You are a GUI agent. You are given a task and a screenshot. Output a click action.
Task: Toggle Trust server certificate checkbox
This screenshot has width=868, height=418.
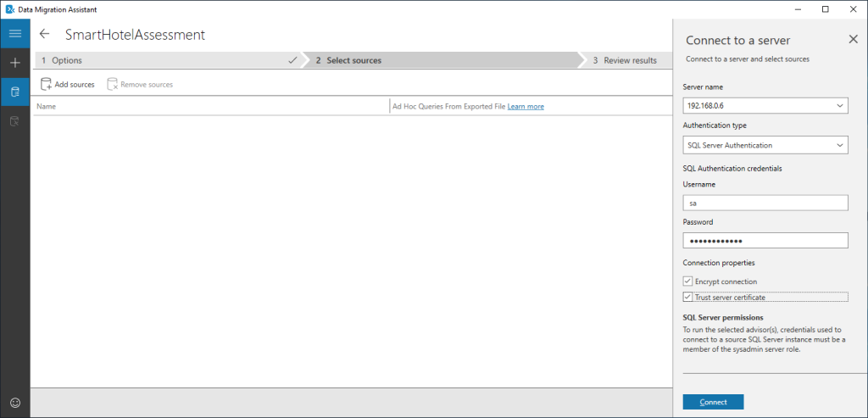pyautogui.click(x=687, y=298)
